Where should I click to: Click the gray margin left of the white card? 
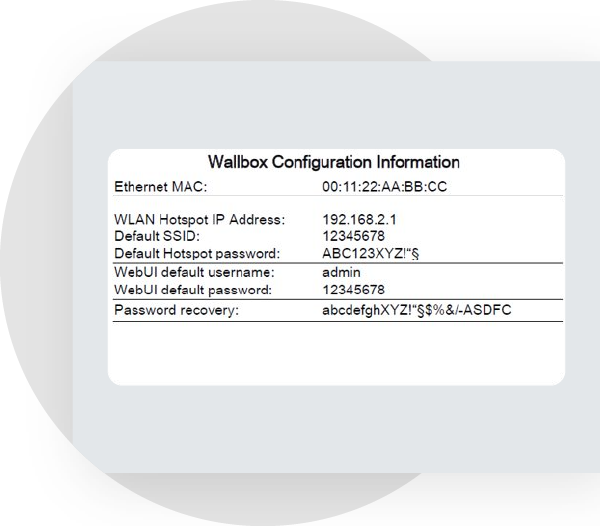(x=90, y=270)
